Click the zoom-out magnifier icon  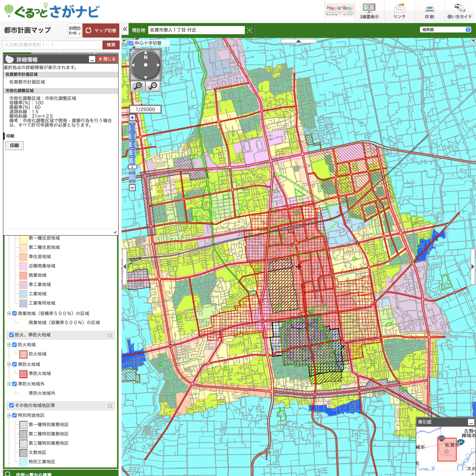(x=153, y=86)
